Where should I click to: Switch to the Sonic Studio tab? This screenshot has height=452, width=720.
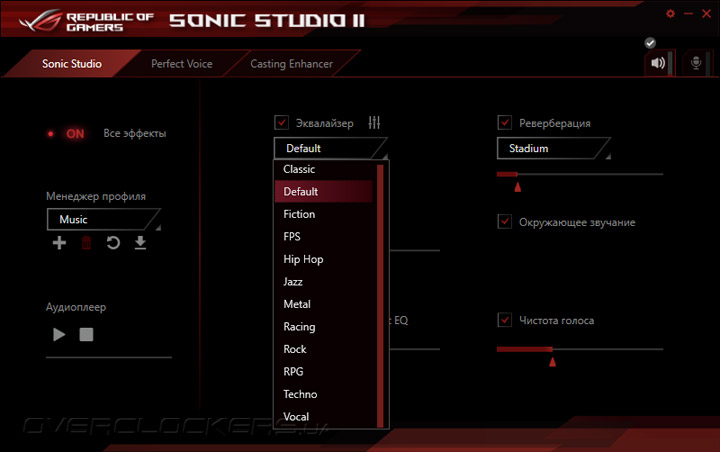pos(72,64)
